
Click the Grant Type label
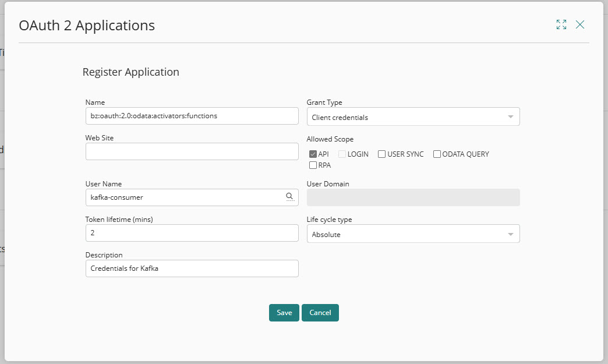(x=324, y=103)
